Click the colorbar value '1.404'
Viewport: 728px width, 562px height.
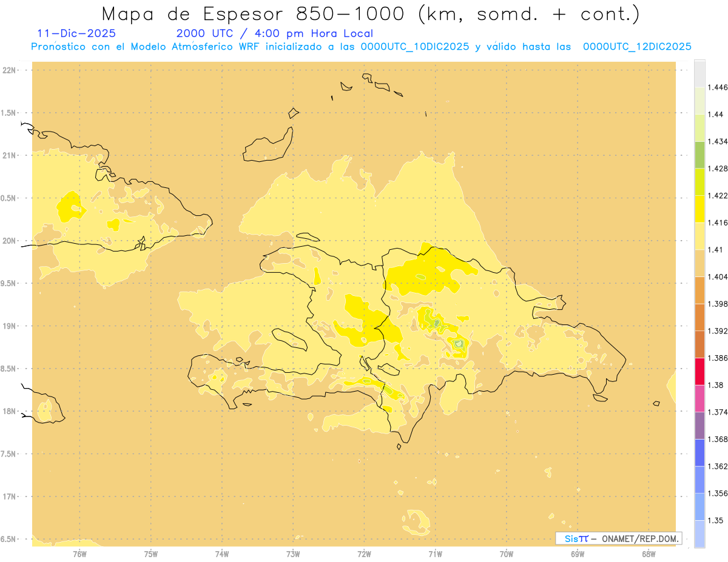pyautogui.click(x=719, y=276)
